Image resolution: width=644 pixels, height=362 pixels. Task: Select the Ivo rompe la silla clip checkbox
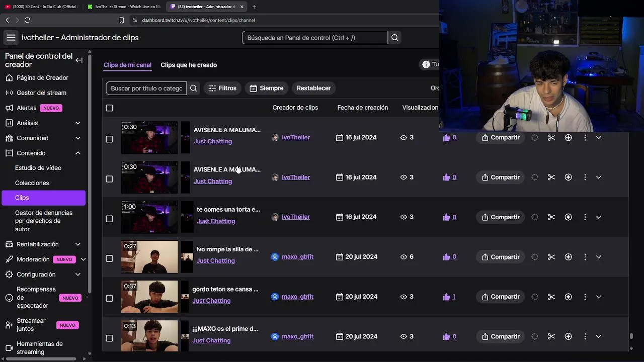point(109,258)
